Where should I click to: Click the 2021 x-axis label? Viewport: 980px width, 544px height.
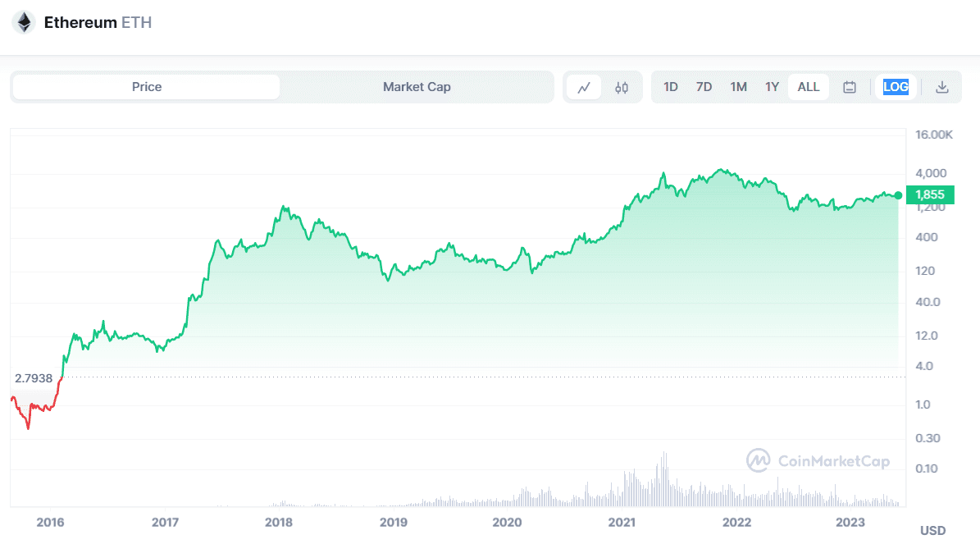coord(622,522)
